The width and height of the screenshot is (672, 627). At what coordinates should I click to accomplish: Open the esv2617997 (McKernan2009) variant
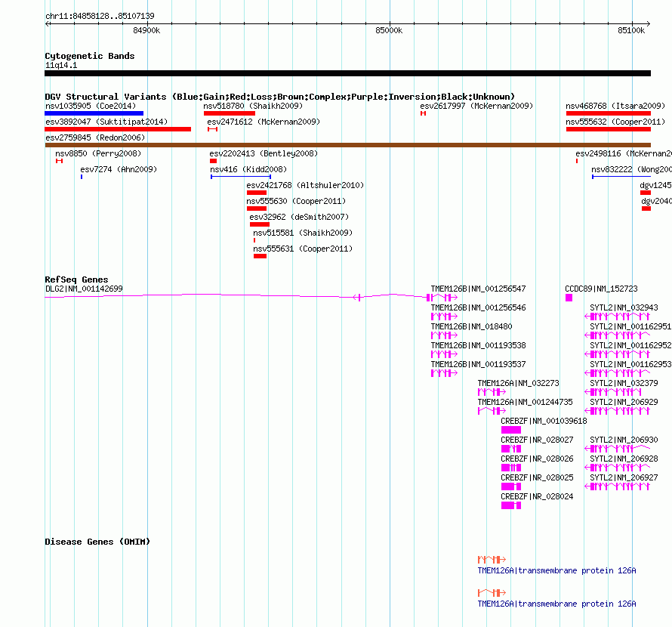coord(423,113)
